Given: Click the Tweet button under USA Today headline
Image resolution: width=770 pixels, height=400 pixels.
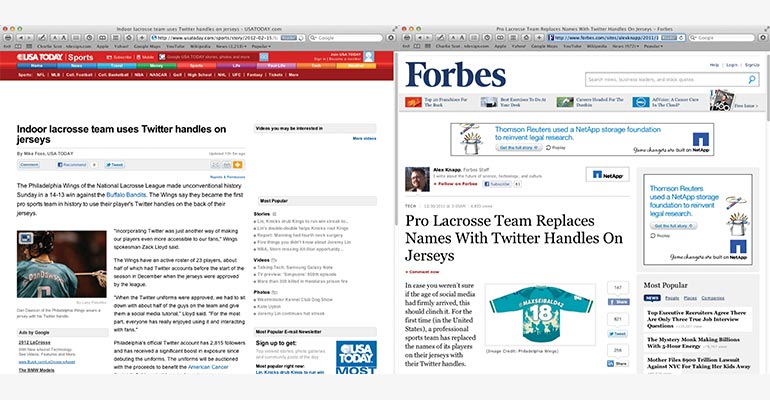Looking at the screenshot, I should tap(115, 164).
